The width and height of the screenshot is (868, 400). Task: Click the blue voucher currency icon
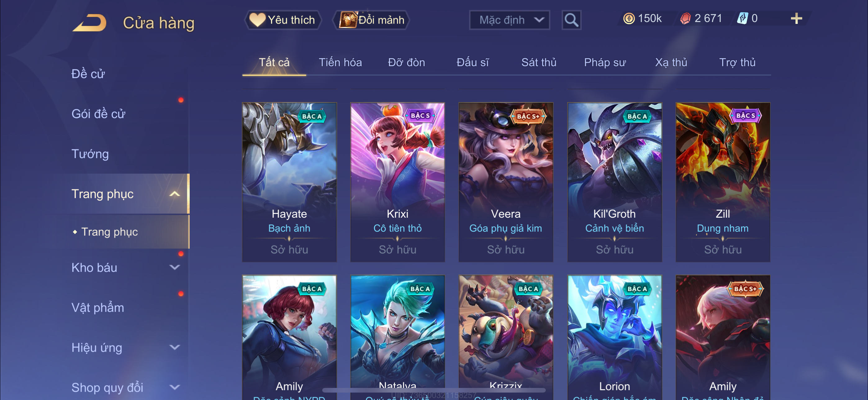click(742, 18)
